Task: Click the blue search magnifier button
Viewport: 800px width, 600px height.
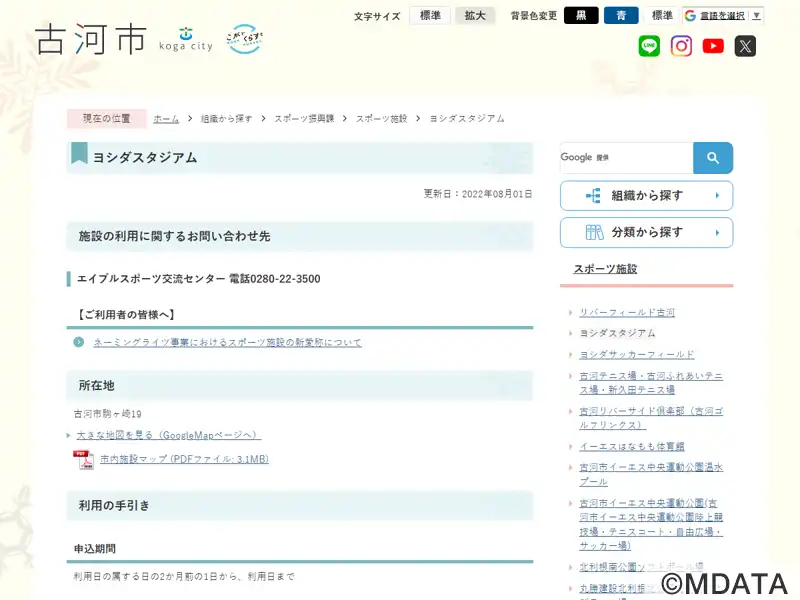Action: (713, 158)
